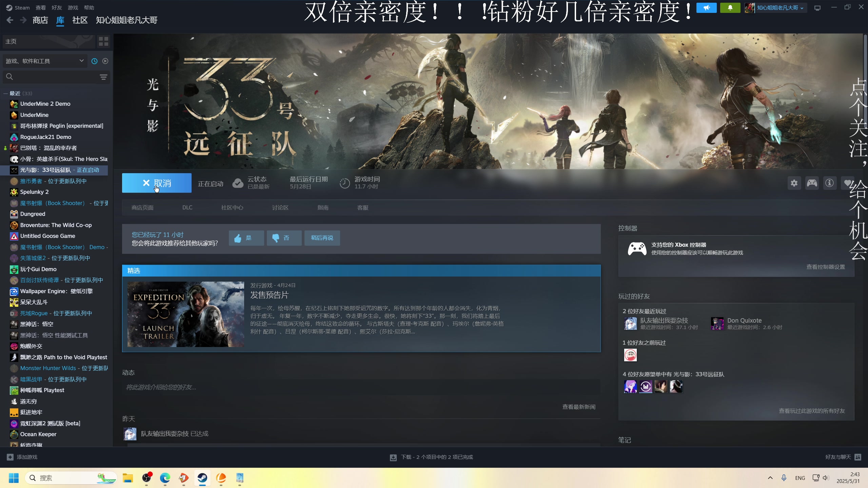Open the 查看 menu

(41, 7)
